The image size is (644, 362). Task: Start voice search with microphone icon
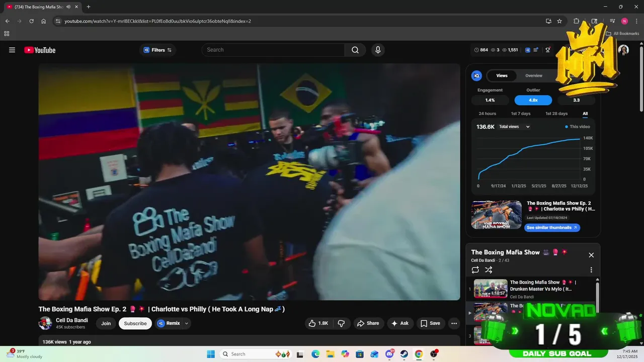(378, 50)
